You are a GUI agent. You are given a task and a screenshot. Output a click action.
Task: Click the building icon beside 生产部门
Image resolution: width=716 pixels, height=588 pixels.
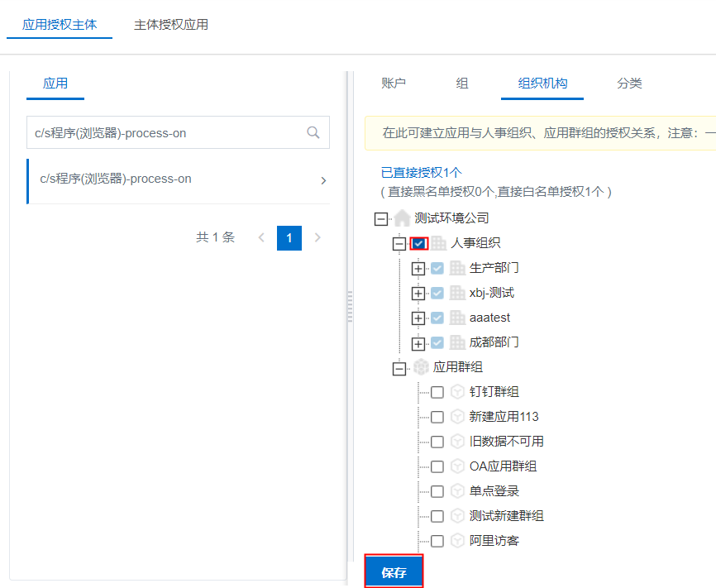pos(457,268)
